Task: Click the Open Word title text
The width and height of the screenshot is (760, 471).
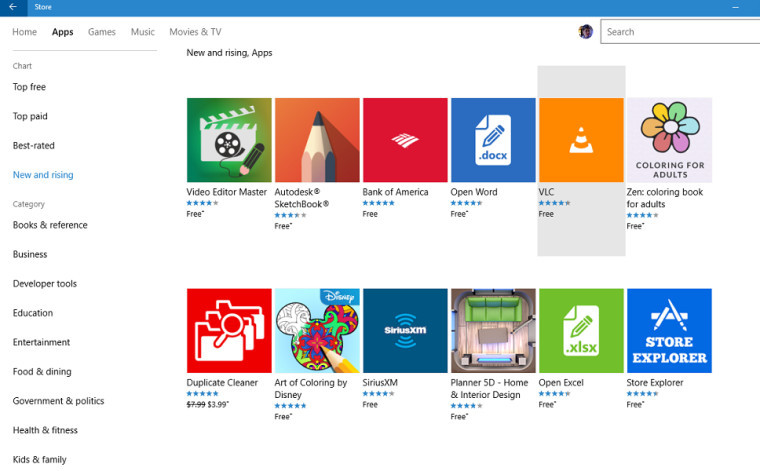Action: (474, 192)
